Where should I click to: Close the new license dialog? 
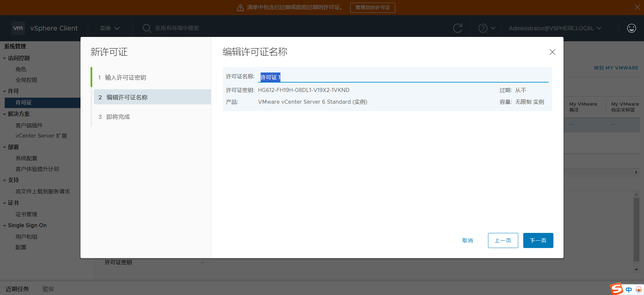point(552,52)
